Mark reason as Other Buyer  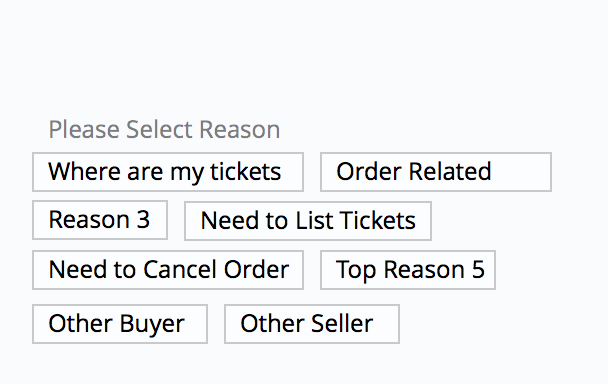(x=120, y=324)
